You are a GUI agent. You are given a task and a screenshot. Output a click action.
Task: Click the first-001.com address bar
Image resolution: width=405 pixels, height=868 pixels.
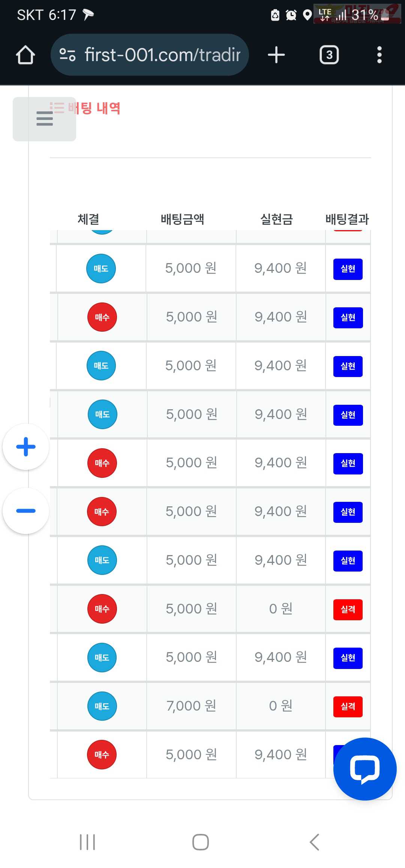[150, 55]
